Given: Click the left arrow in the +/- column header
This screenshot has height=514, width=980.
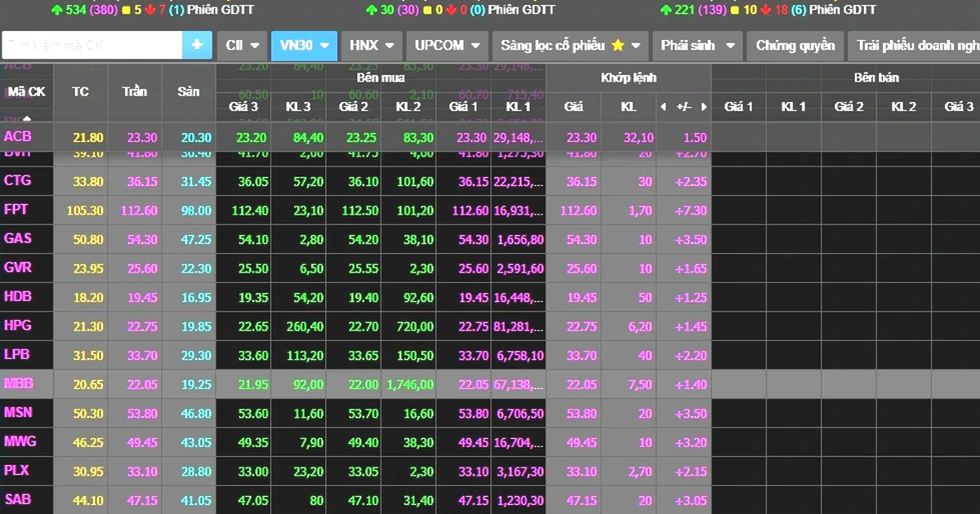Looking at the screenshot, I should (662, 107).
